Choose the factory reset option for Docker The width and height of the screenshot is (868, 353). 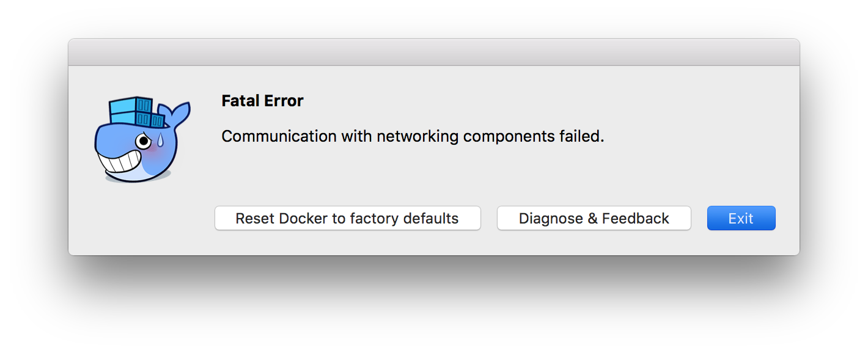click(x=347, y=218)
